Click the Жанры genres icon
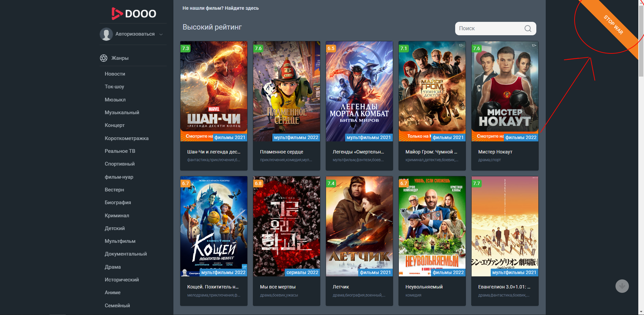Image resolution: width=644 pixels, height=315 pixels. (x=104, y=58)
